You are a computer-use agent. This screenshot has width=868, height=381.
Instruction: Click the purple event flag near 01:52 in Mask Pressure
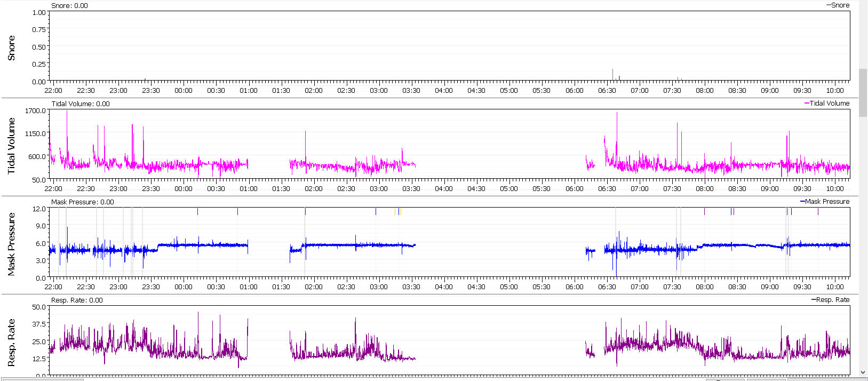305,211
